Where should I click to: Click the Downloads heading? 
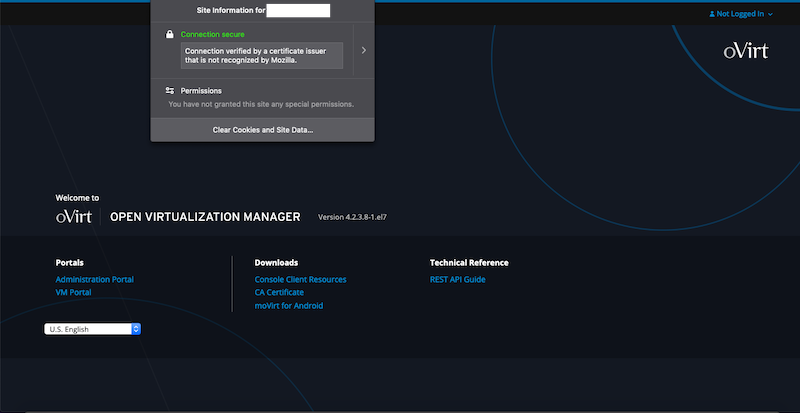point(276,262)
